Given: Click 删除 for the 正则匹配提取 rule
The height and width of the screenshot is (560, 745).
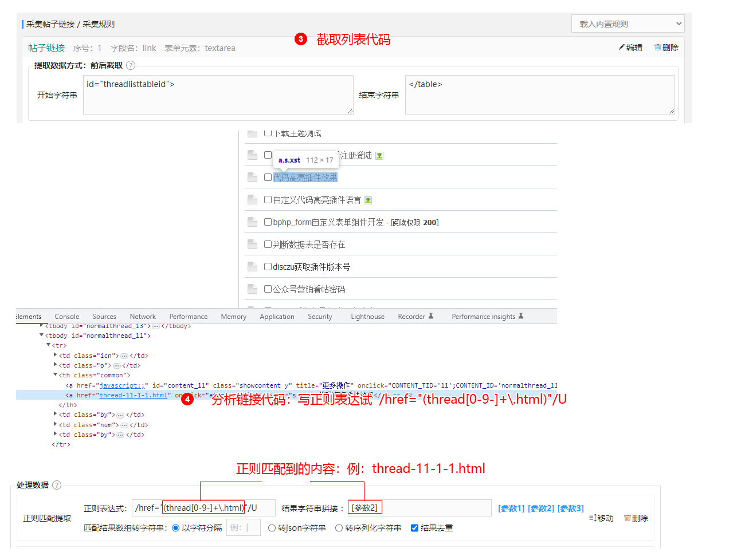Looking at the screenshot, I should pos(636,518).
